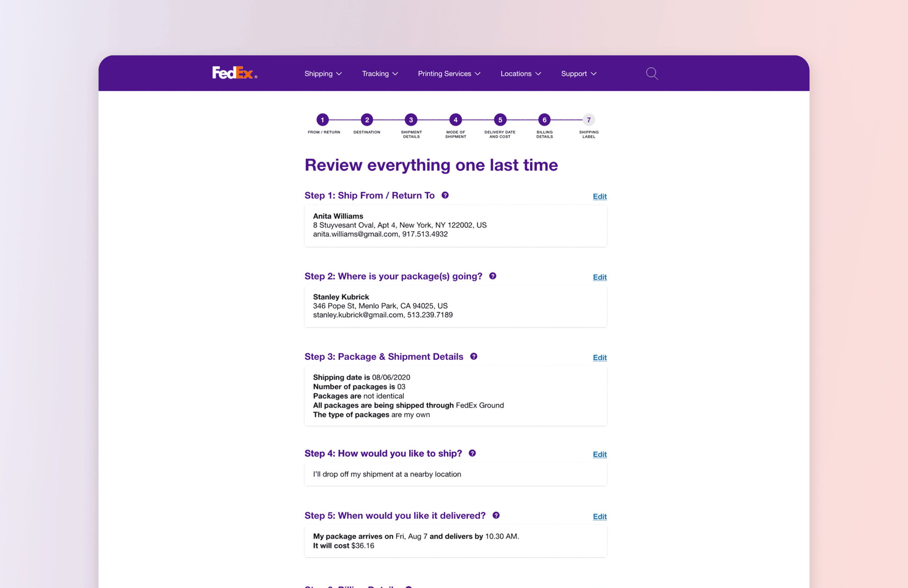This screenshot has width=908, height=588.
Task: Jump to step 6 Billing Details circle
Action: (544, 120)
